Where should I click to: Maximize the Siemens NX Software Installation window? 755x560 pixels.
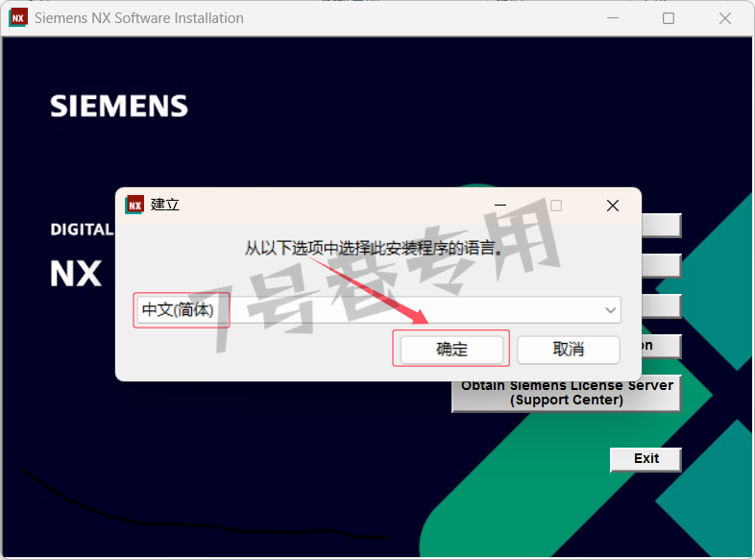coord(669,18)
